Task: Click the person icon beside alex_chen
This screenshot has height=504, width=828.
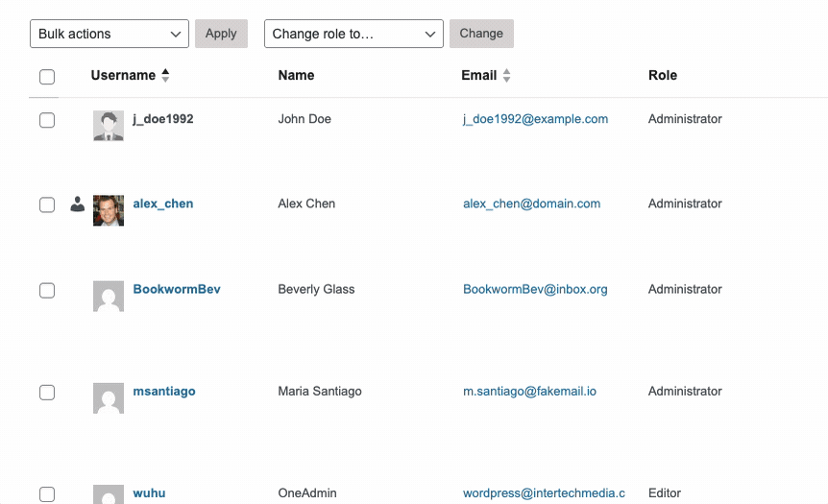Action: [78, 204]
